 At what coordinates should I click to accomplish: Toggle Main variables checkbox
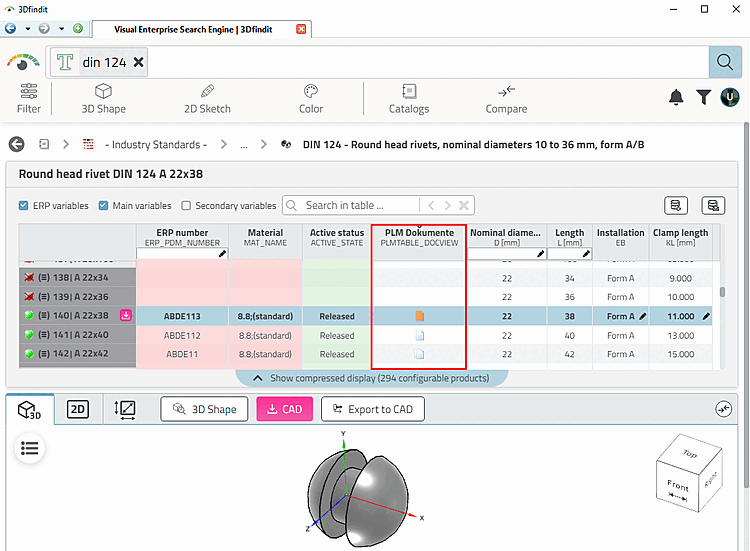pyautogui.click(x=103, y=206)
